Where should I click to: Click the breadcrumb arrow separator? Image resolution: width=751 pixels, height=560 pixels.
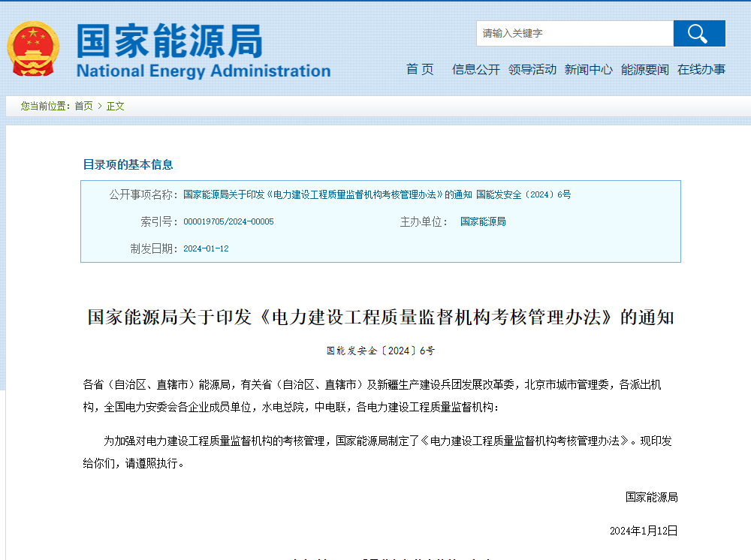100,107
